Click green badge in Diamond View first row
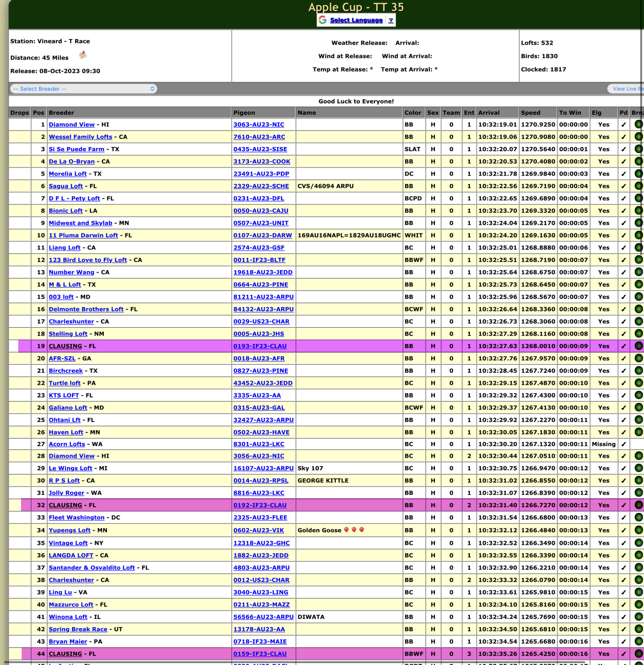The height and width of the screenshot is (665, 644). pyautogui.click(x=638, y=124)
